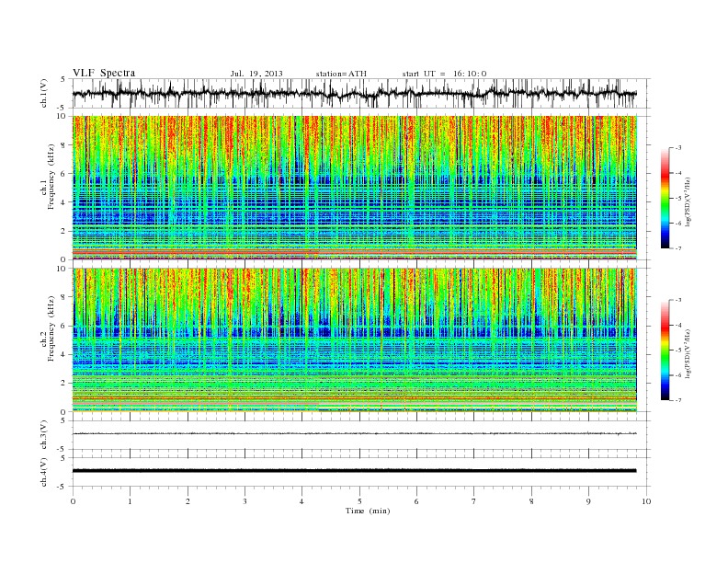This screenshot has height=563, width=728.
Task: Click the "-3" label on ch.1 color bar
Action: coord(678,148)
